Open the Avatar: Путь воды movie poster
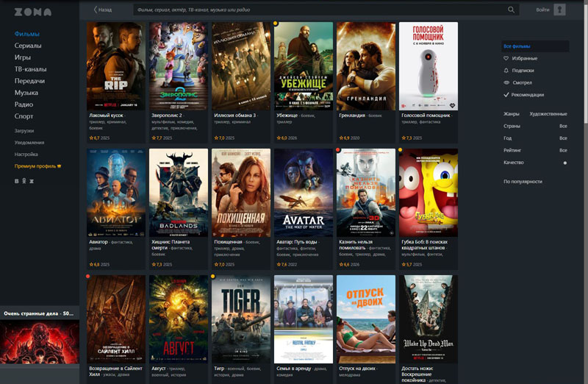Screen dimensions: 588x384 tap(303, 193)
